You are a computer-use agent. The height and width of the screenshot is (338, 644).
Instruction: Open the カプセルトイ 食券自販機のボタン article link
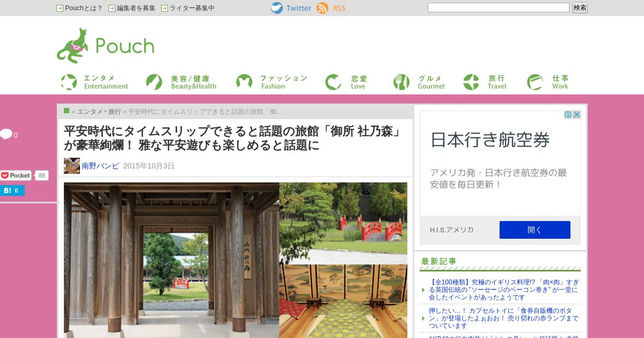pos(504,318)
